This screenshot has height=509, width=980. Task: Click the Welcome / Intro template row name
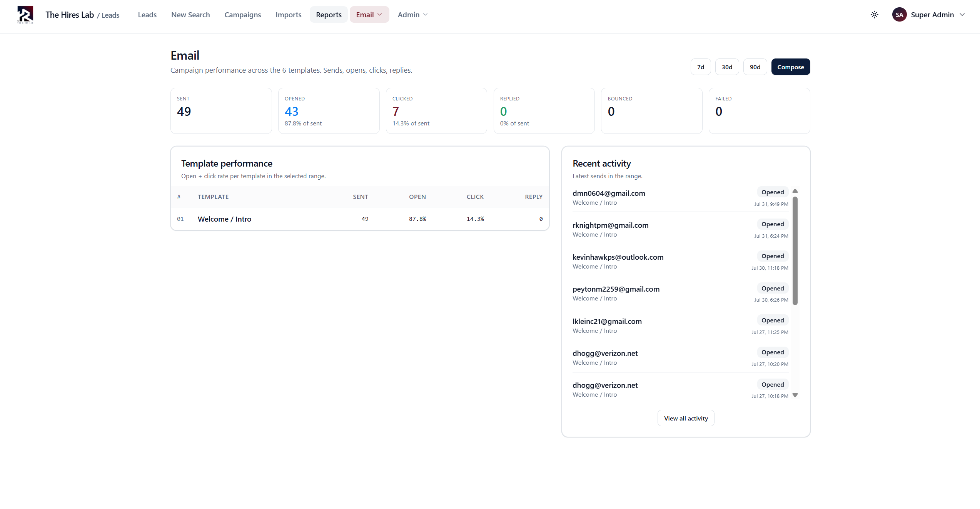pyautogui.click(x=224, y=219)
